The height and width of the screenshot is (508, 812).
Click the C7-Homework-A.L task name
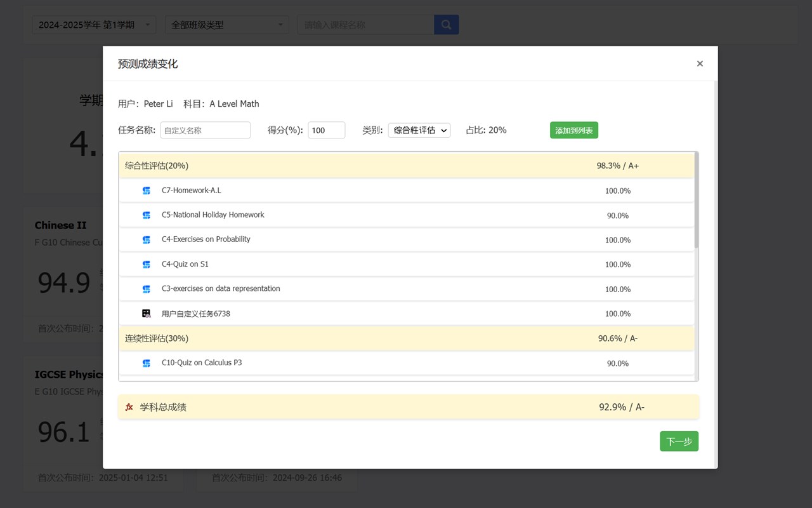pos(192,190)
